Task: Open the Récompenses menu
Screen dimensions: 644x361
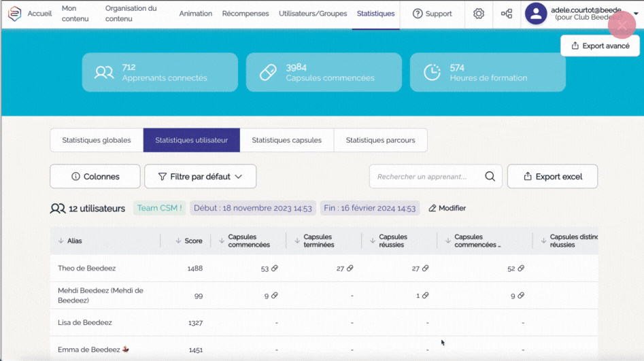Action: point(245,14)
